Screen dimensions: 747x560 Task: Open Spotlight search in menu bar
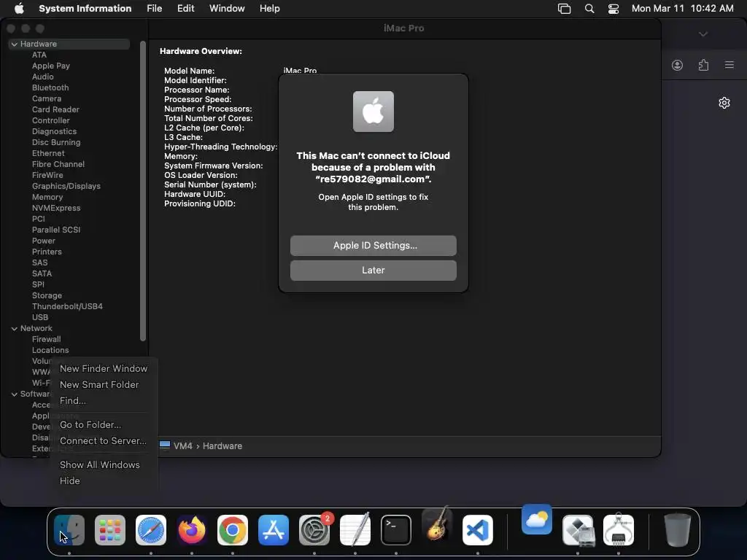click(x=589, y=9)
